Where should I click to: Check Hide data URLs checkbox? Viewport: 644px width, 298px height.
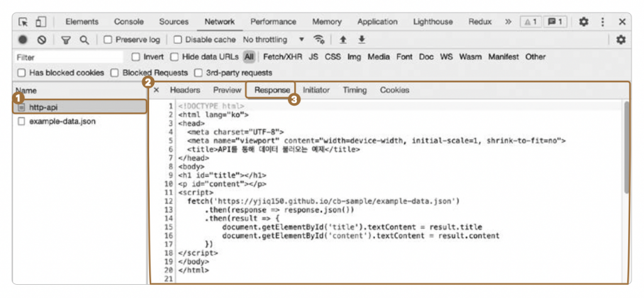pos(174,57)
